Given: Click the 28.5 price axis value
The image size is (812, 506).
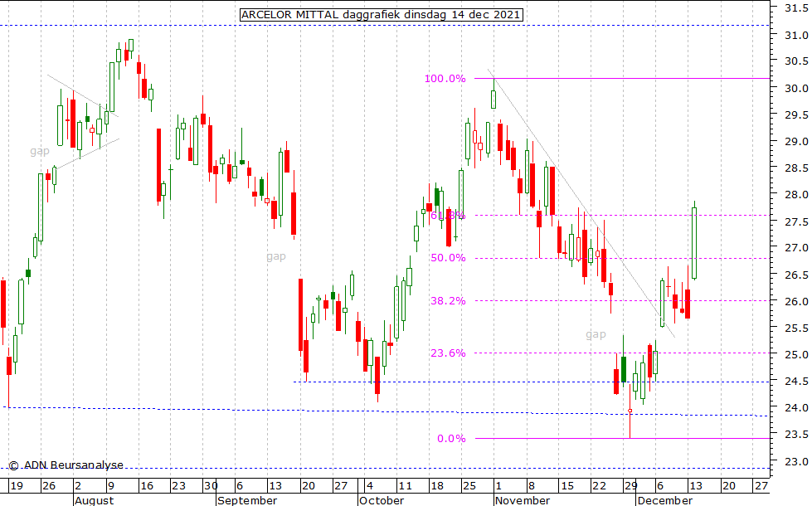Looking at the screenshot, I should 796,168.
